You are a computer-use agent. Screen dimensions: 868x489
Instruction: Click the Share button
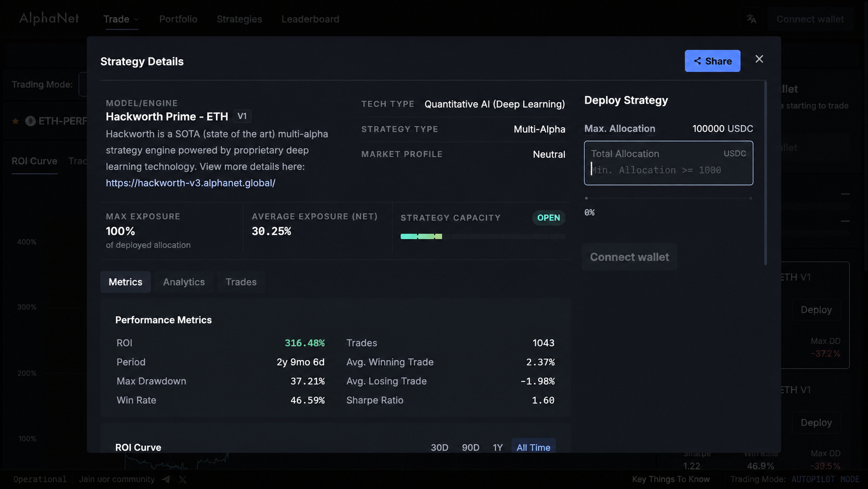[x=712, y=61]
